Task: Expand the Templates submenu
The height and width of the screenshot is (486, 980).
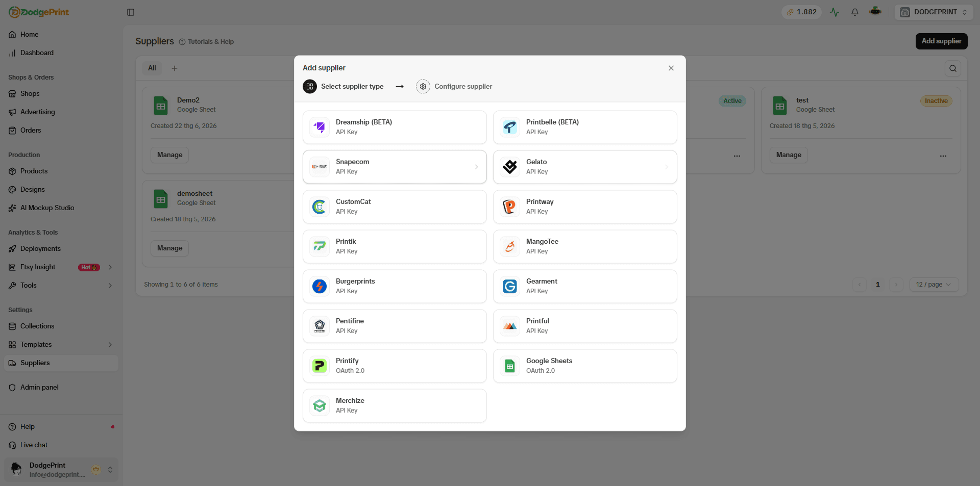Action: point(110,345)
